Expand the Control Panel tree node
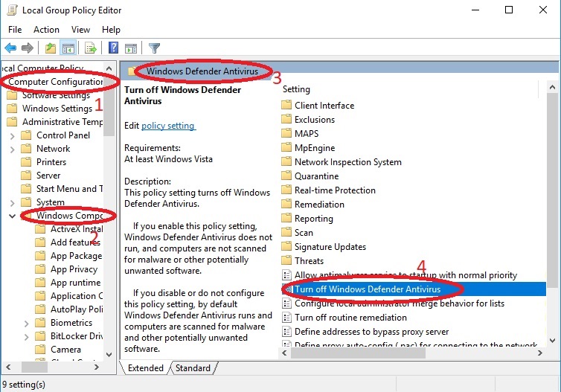 12,135
